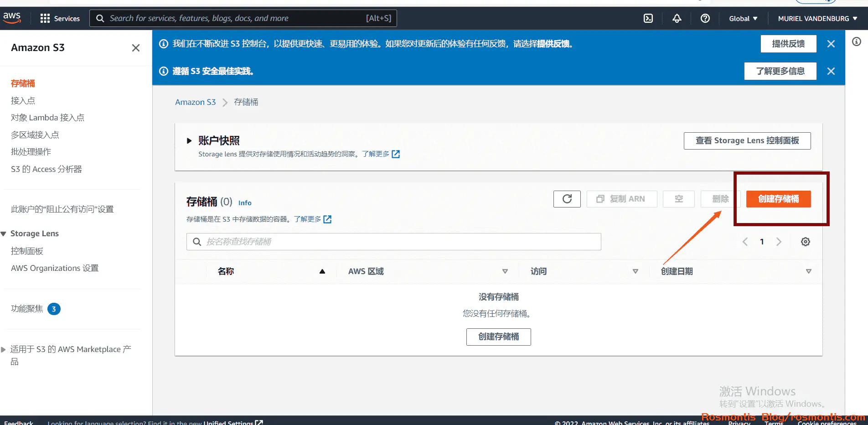The height and width of the screenshot is (425, 868).
Task: Open the CloudShell terminal icon
Action: coord(648,18)
